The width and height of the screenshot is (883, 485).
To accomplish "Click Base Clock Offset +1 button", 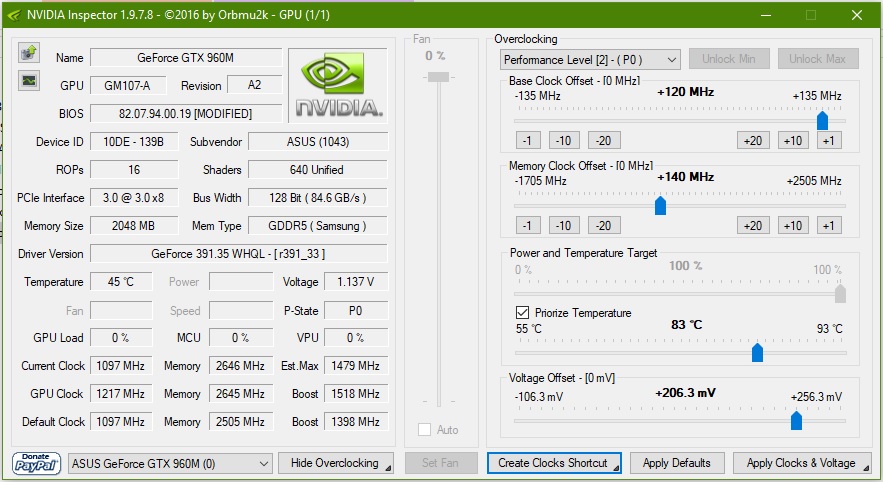I will [829, 140].
